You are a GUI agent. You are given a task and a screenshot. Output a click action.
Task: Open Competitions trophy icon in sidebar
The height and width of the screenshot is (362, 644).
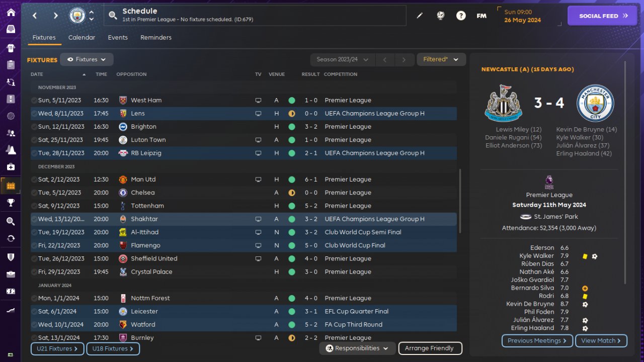[11, 203]
